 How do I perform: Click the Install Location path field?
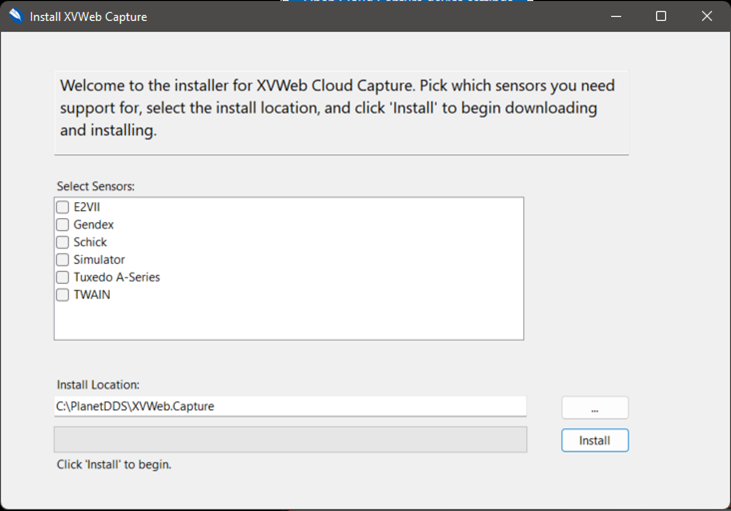pos(290,406)
